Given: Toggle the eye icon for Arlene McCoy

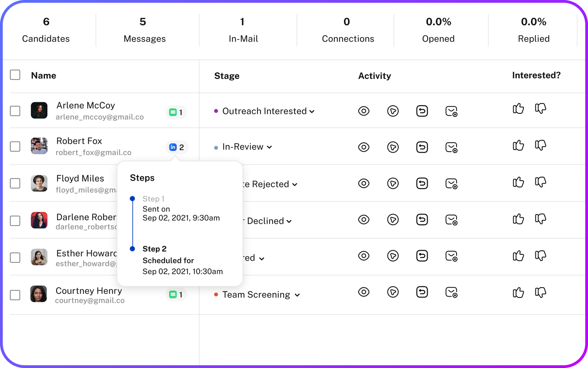Looking at the screenshot, I should point(363,111).
